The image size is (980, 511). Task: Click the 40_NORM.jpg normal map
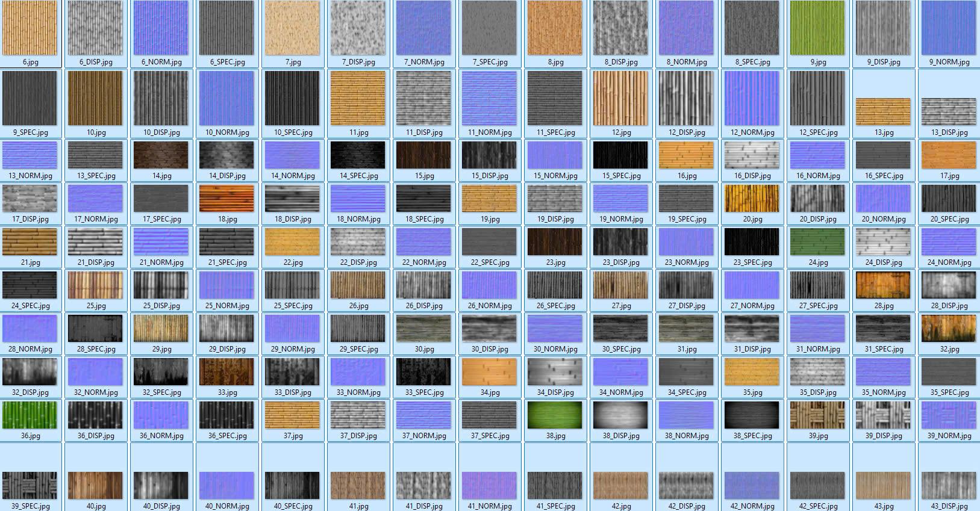pyautogui.click(x=226, y=485)
